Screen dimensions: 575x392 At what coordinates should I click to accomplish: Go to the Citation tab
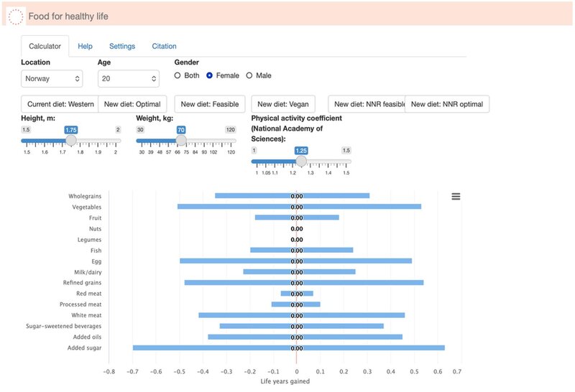164,46
